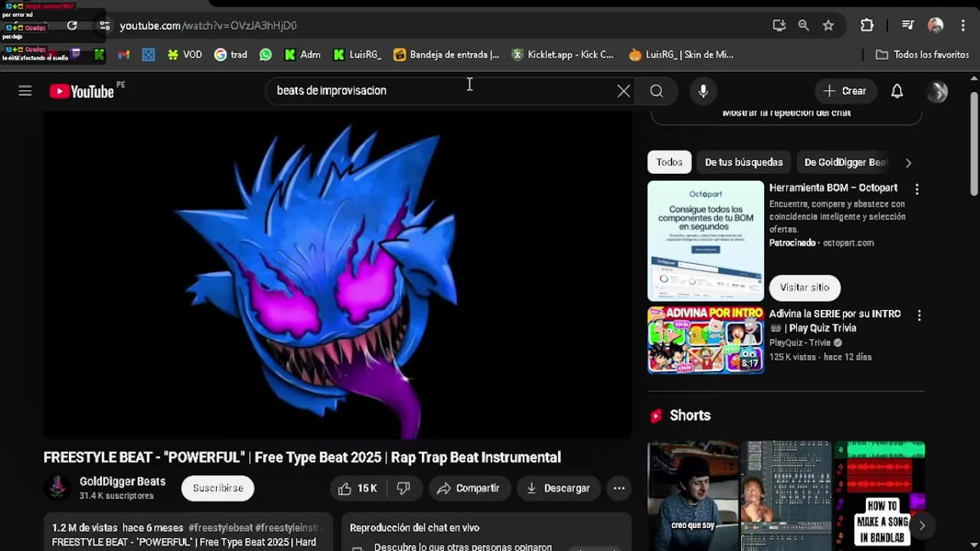Open the Adm Kick bookmark
The image size is (980, 551).
tap(302, 54)
